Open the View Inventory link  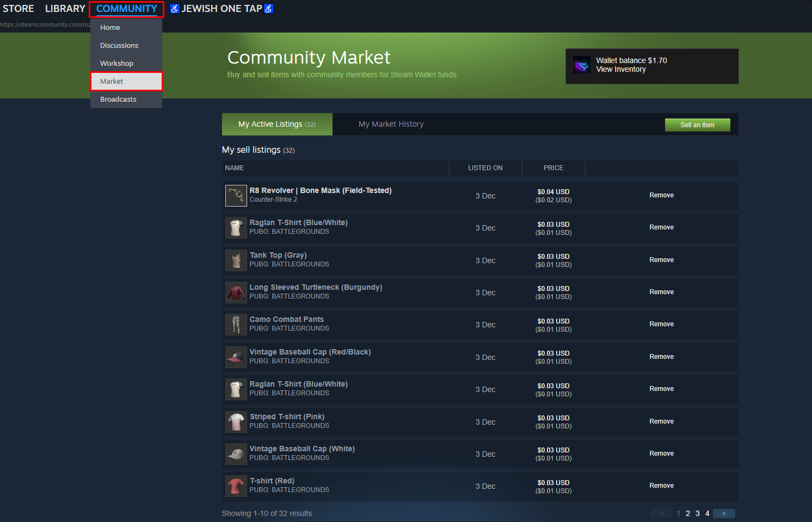pyautogui.click(x=621, y=70)
